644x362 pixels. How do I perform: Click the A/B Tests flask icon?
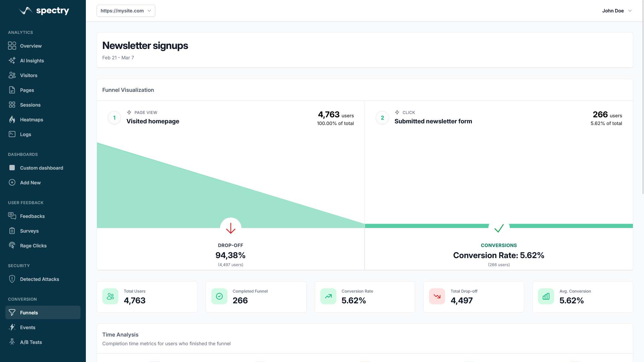(12, 342)
